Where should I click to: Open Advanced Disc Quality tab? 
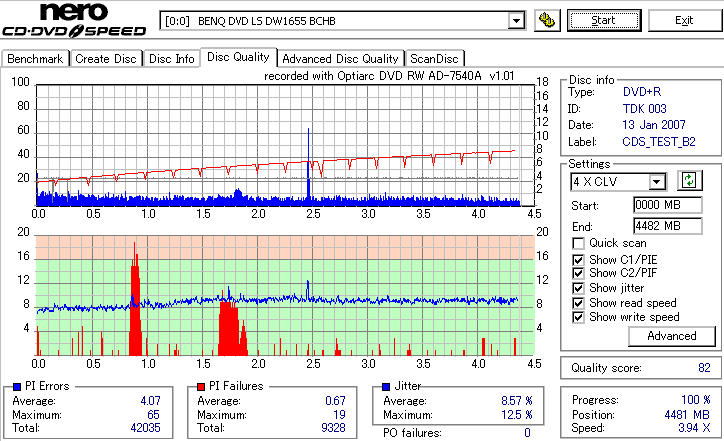(340, 59)
